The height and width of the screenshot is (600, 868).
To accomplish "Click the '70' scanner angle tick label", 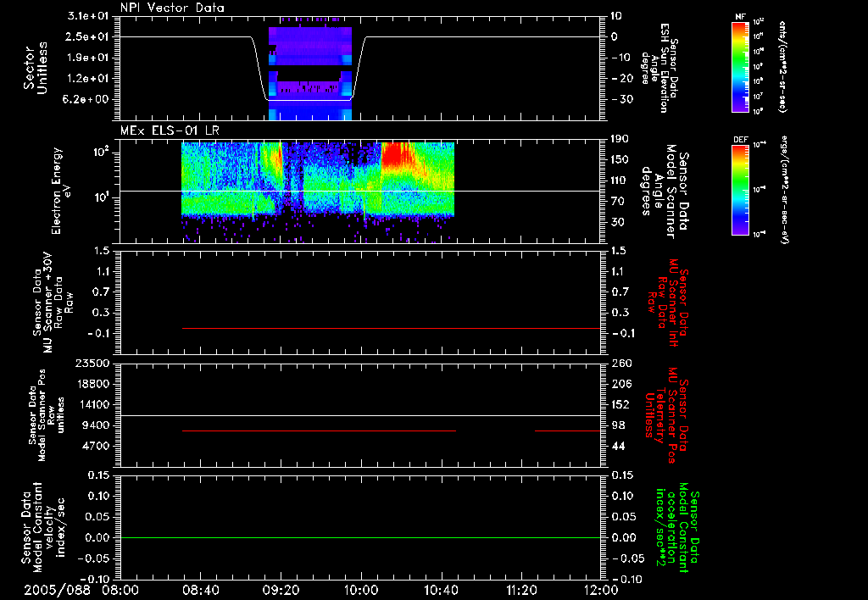I will tap(618, 202).
